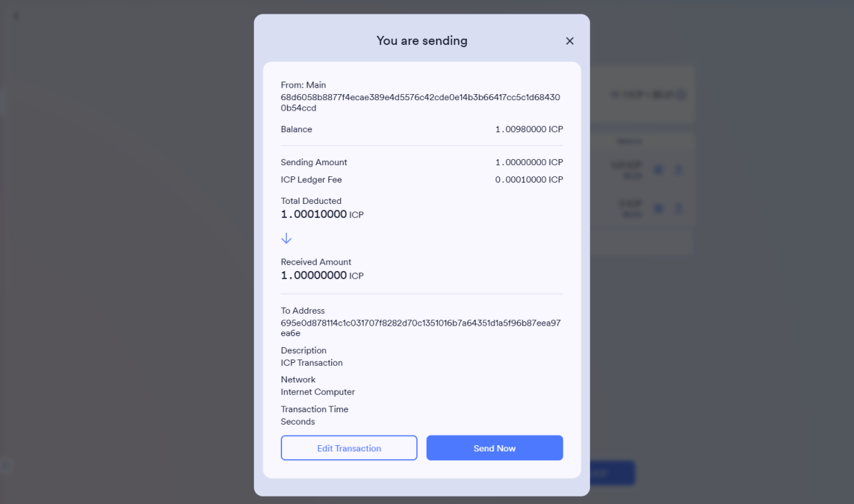This screenshot has height=504, width=854.
Task: Click the Total Deducted amount 1.00010000
Action: pos(315,214)
